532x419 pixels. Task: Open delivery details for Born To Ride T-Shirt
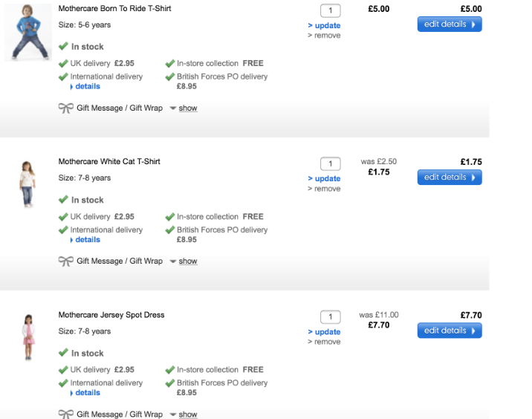click(x=87, y=87)
